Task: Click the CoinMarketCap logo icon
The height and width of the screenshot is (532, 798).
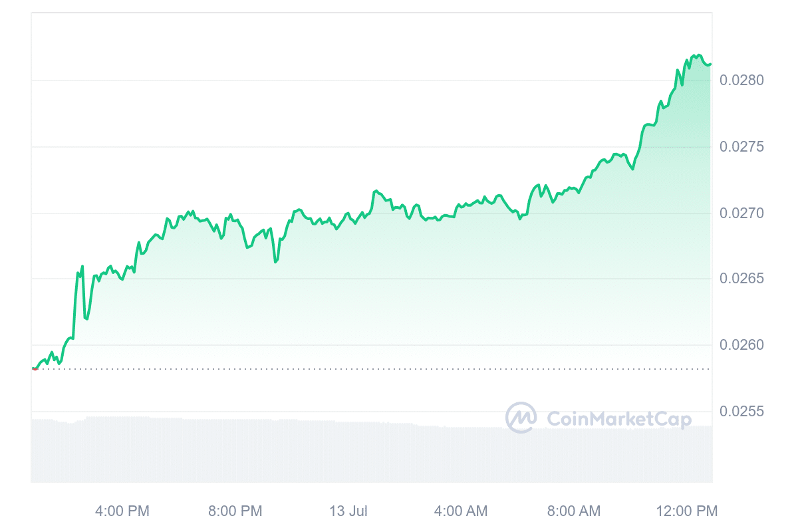Action: (x=521, y=418)
